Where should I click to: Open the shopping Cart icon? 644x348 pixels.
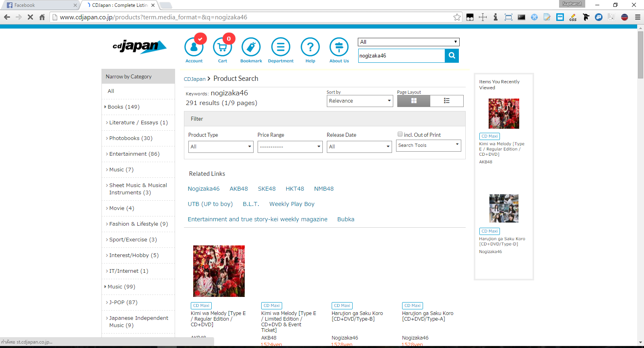(223, 47)
